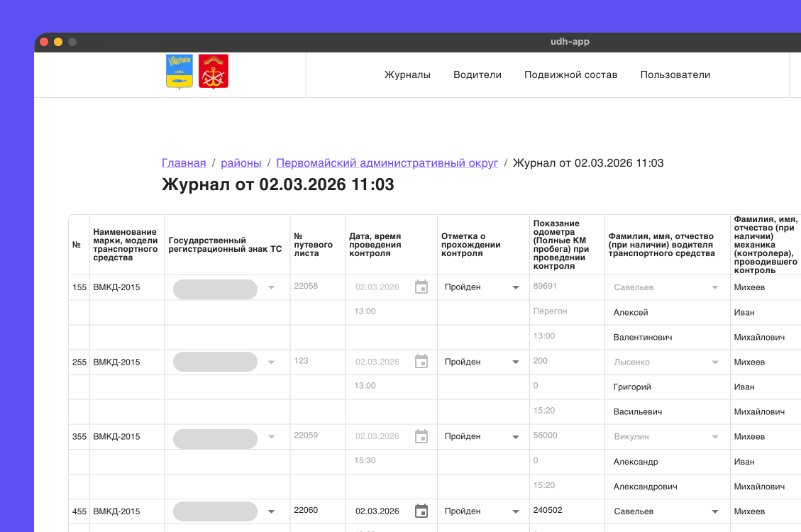Expand the control status dropdown in row 455

516,511
